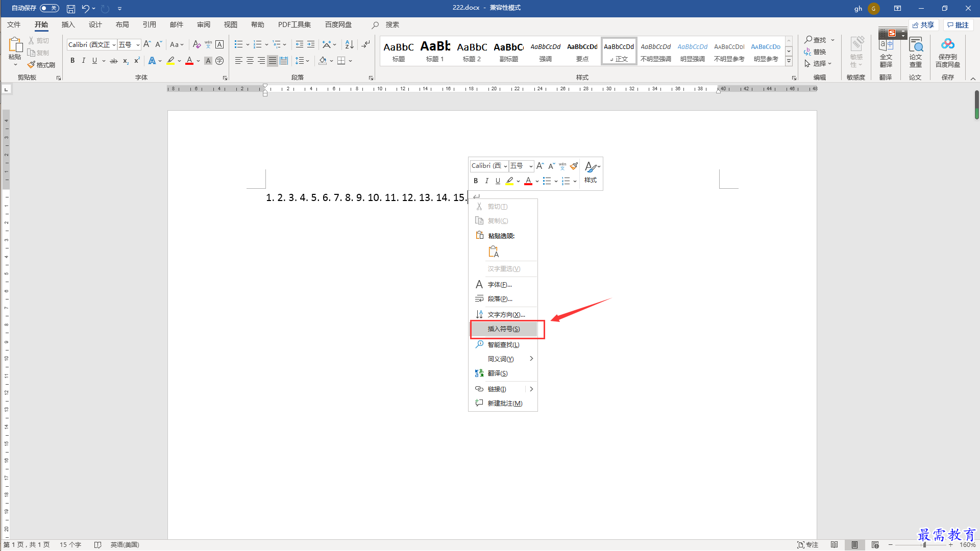Click the ribbon bullet list icon
980x551 pixels.
point(238,45)
